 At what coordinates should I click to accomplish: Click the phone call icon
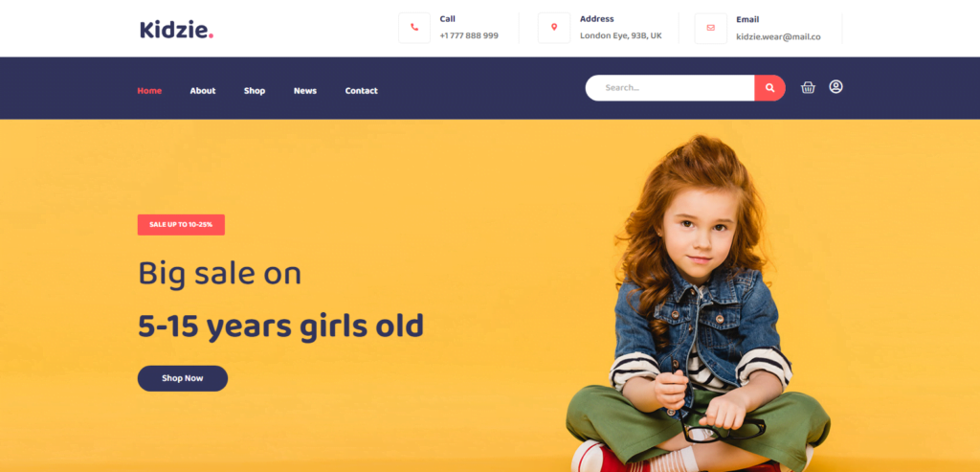pyautogui.click(x=413, y=28)
